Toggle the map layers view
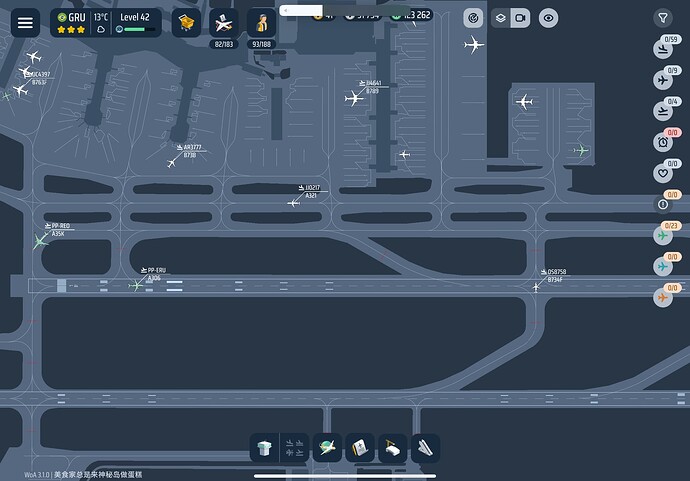 [501, 18]
